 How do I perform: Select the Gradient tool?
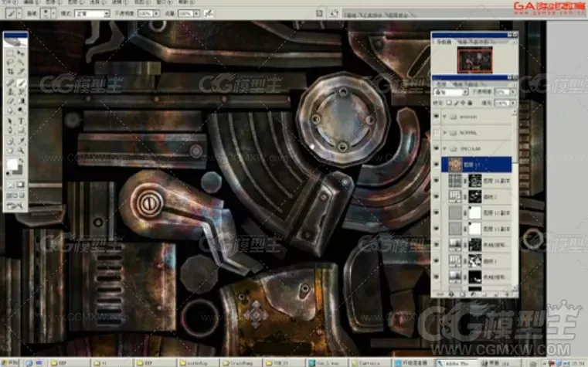21,101
